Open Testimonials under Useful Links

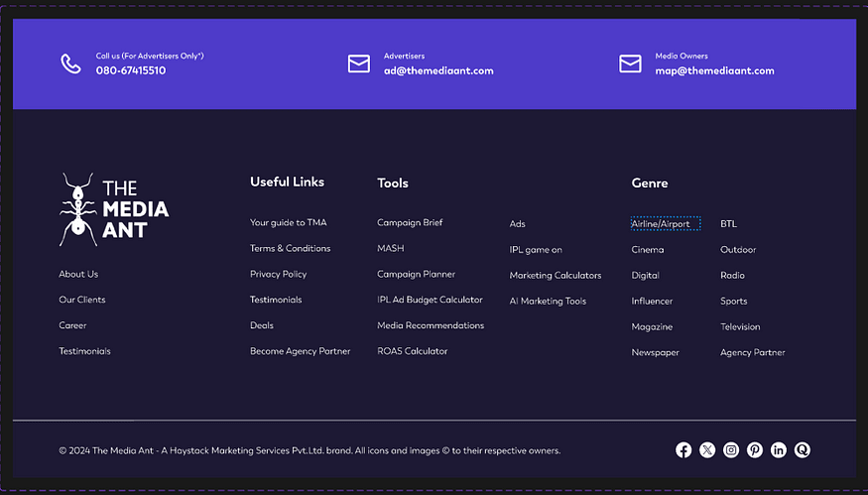[x=276, y=300]
